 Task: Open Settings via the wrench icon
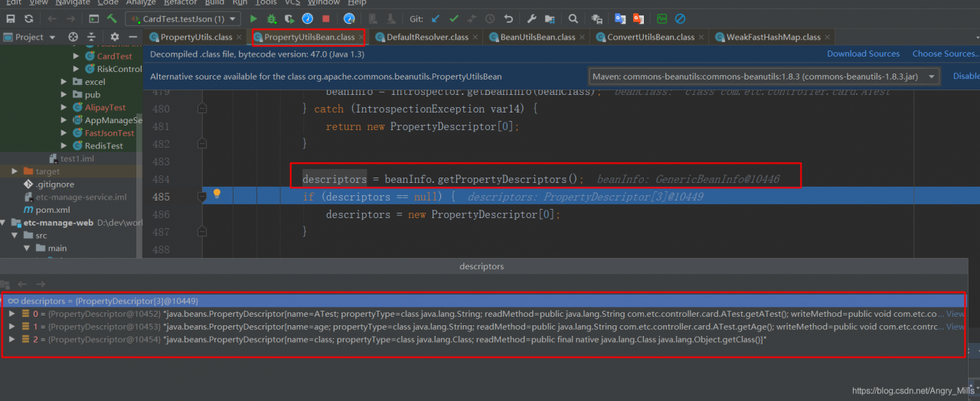tap(532, 18)
